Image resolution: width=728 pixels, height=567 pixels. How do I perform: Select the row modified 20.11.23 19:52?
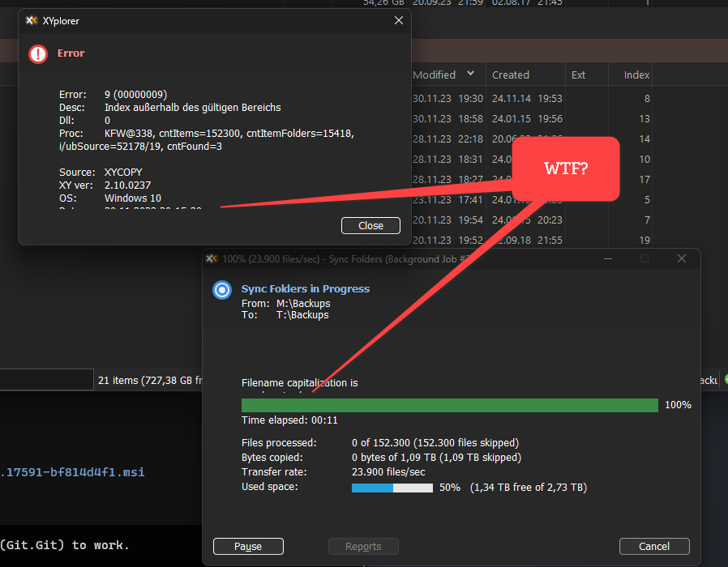tap(448, 241)
